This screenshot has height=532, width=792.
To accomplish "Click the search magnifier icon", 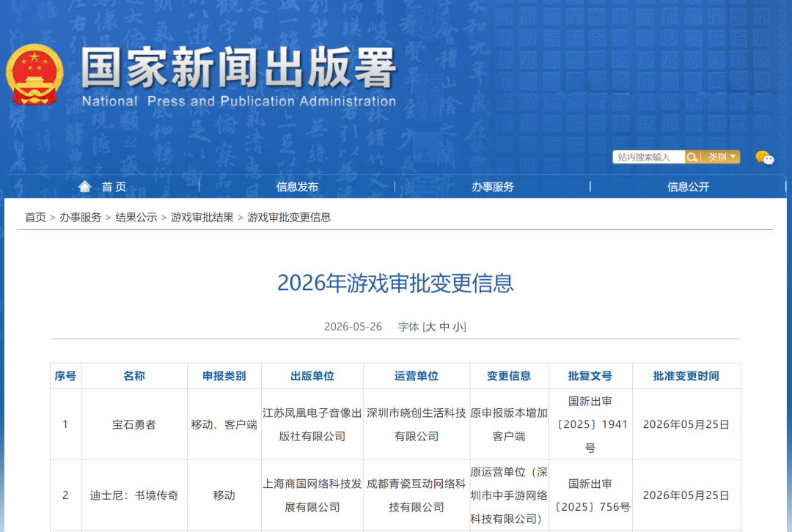I will 692,158.
